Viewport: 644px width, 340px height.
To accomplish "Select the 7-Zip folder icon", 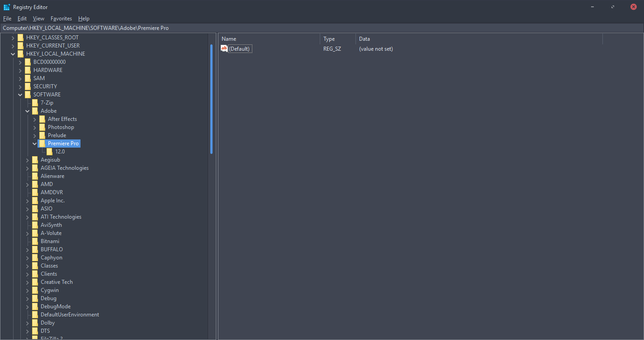I will [35, 103].
